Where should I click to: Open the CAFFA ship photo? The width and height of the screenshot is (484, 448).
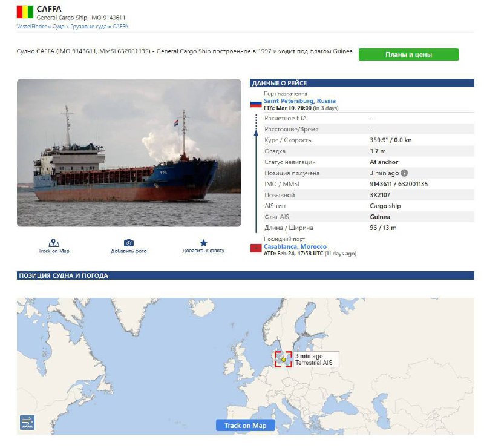[x=129, y=153]
